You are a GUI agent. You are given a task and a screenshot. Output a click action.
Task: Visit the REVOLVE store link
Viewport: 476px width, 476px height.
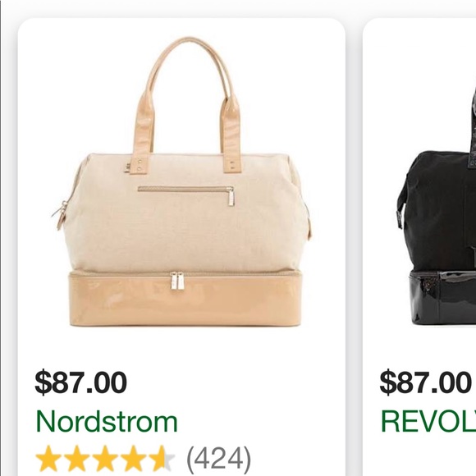[428, 421]
